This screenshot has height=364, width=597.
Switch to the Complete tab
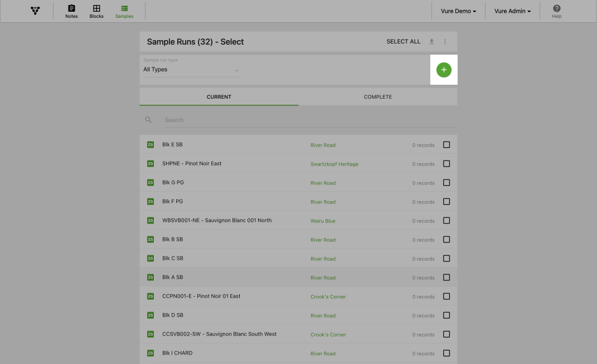(377, 97)
